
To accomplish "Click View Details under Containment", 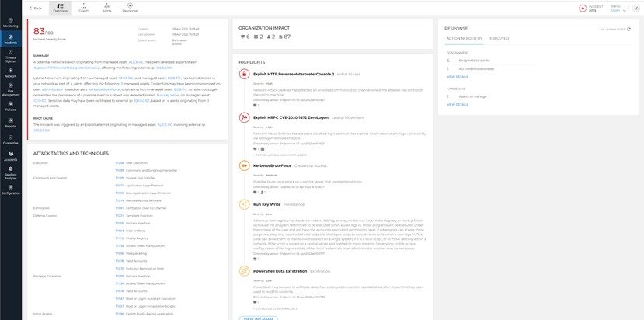I will coord(457,77).
